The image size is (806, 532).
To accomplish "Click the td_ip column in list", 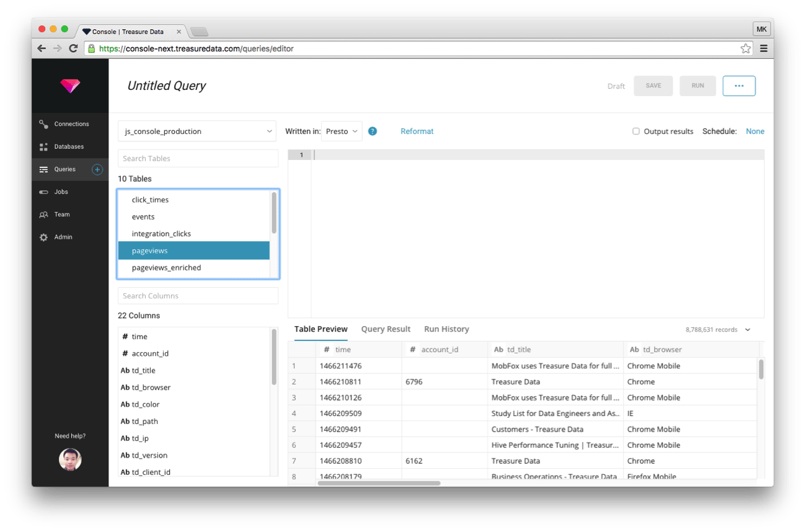I will (194, 438).
